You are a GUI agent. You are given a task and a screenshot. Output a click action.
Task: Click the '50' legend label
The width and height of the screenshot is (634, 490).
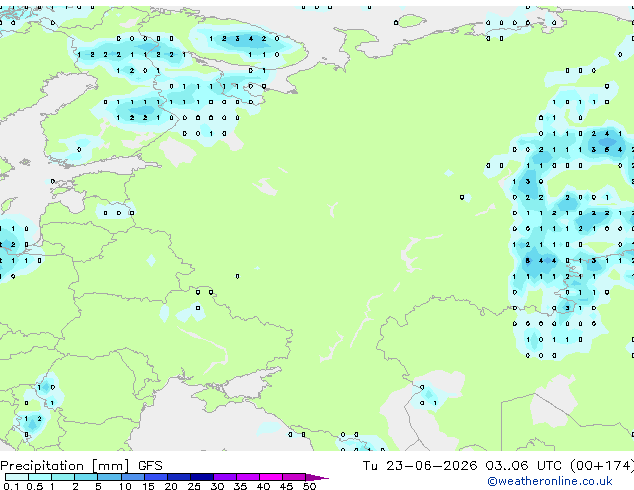(x=309, y=486)
